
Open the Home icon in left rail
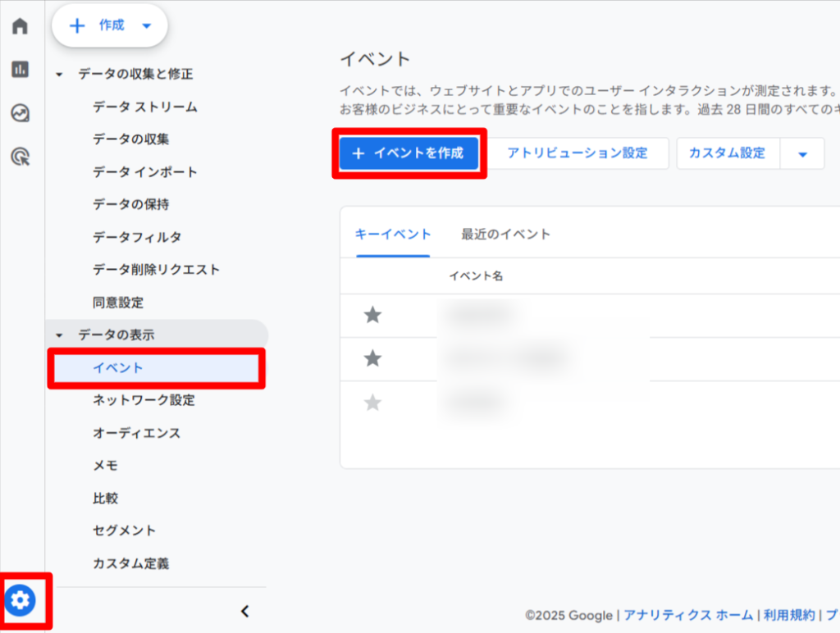[20, 26]
